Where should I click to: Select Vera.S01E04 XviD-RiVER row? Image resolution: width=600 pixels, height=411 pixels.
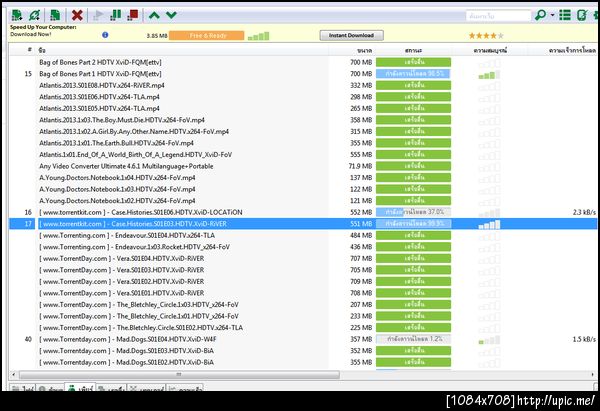point(303,258)
